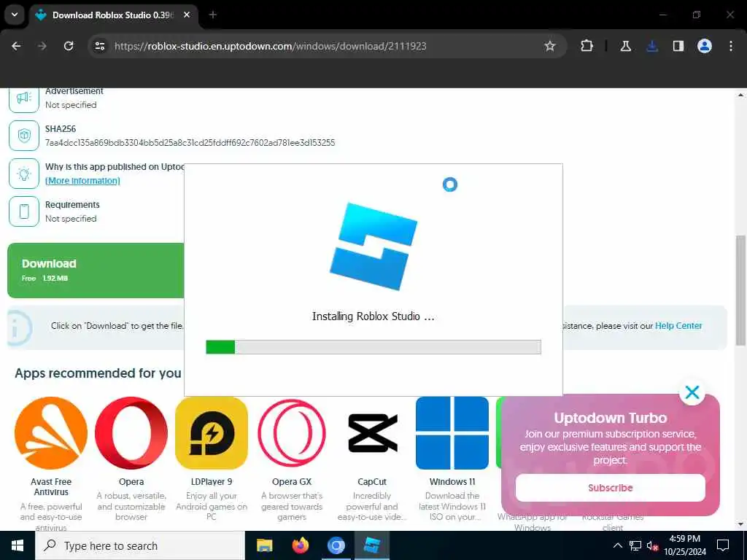Click the browser forward arrow
Image resolution: width=747 pixels, height=560 pixels.
pyautogui.click(x=42, y=46)
